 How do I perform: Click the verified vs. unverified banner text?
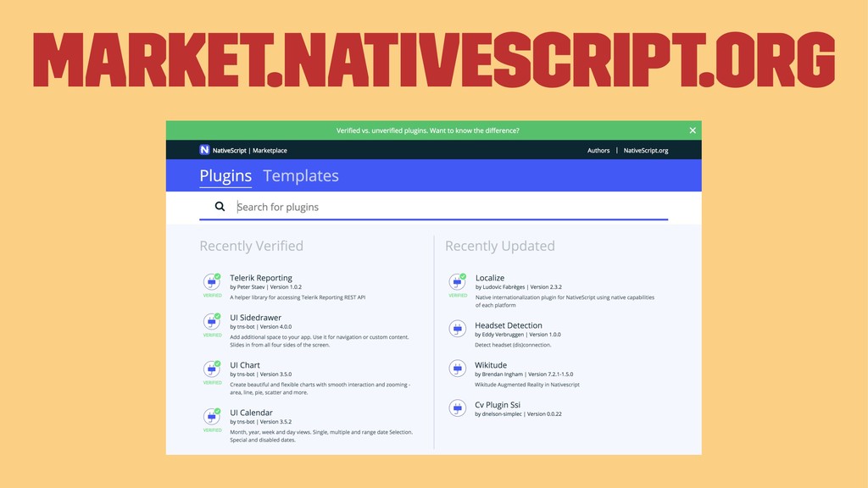(x=428, y=130)
